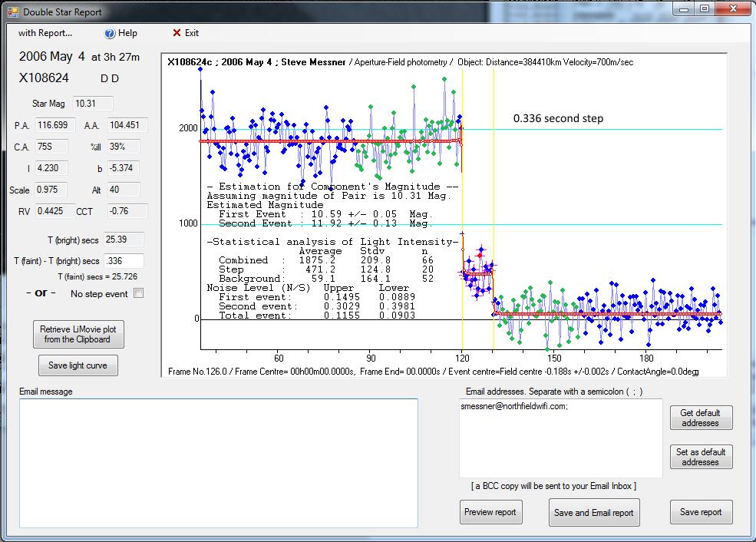Click the T (bright) secs field

point(123,240)
